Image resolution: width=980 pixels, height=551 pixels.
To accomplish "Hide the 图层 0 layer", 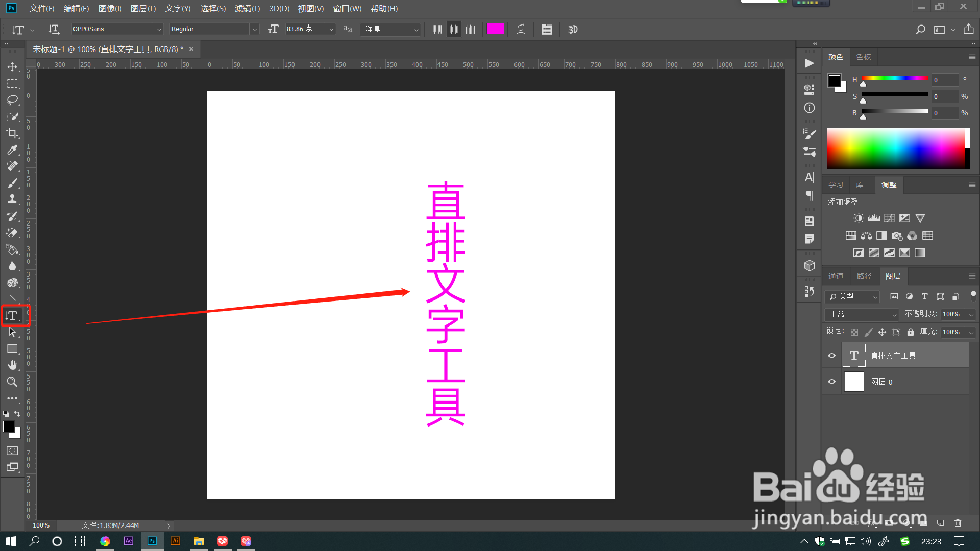I will [x=831, y=382].
